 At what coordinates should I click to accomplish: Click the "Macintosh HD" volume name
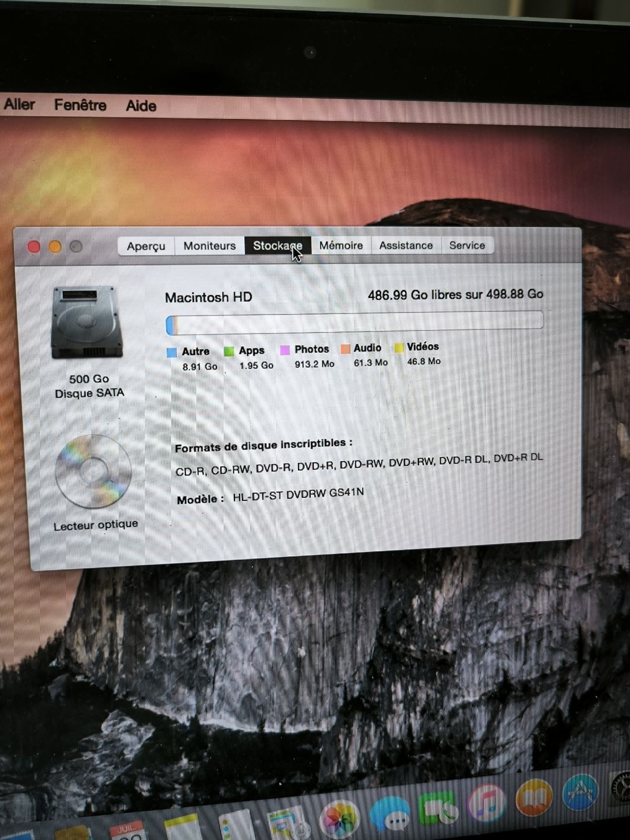coord(208,297)
